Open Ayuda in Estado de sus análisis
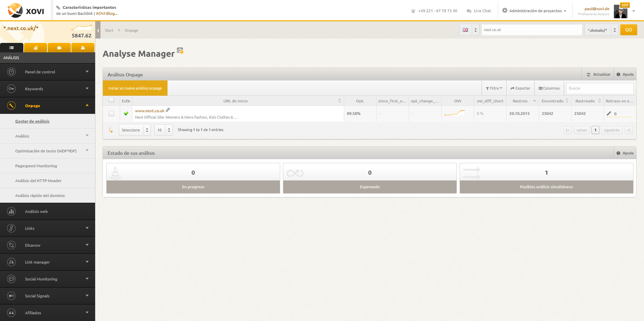 [x=625, y=153]
